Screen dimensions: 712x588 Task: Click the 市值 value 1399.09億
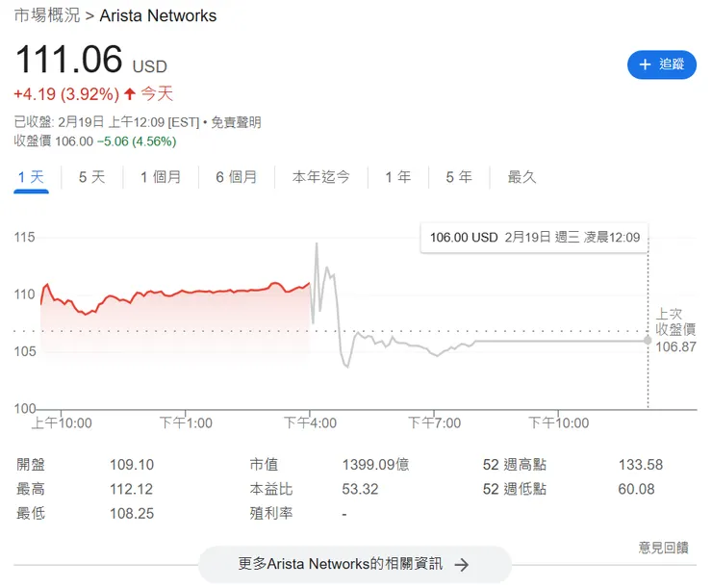(x=375, y=465)
